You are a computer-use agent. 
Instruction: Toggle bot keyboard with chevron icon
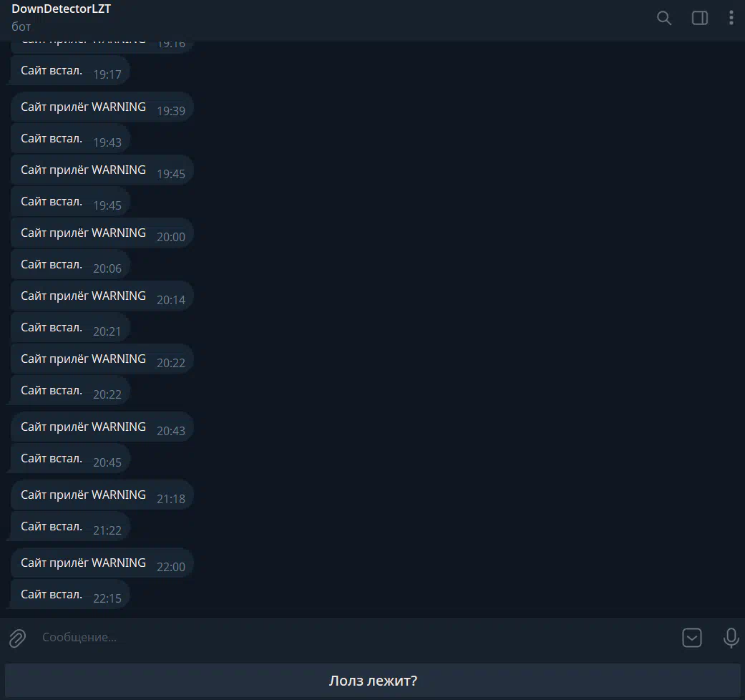coord(692,638)
